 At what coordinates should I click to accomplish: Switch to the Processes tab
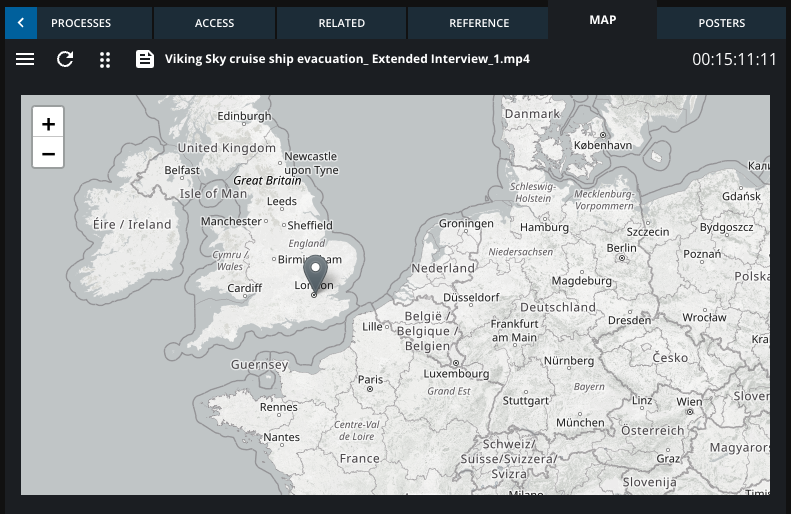tap(81, 23)
